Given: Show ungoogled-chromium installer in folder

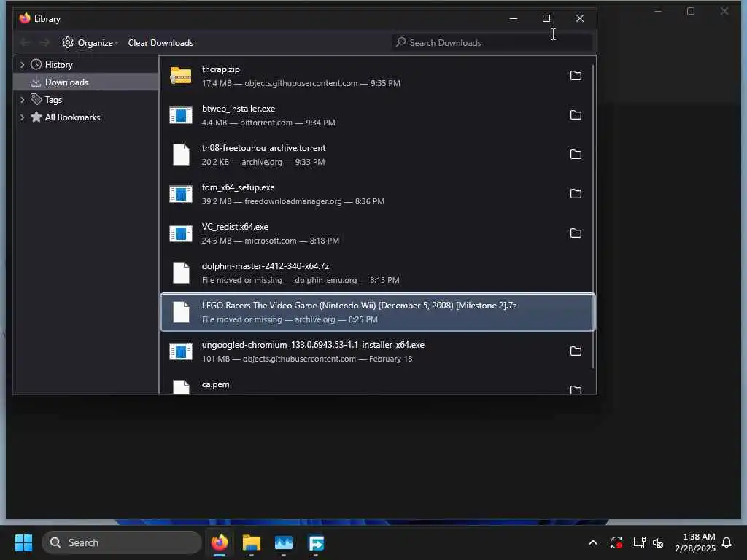Looking at the screenshot, I should [576, 351].
